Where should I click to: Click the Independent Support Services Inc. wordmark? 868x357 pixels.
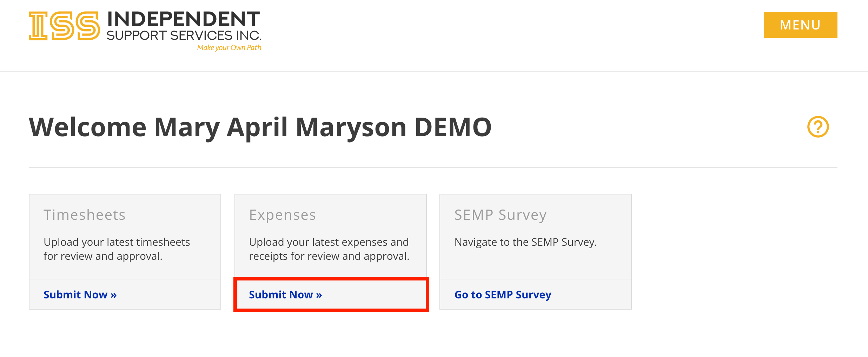[184, 26]
